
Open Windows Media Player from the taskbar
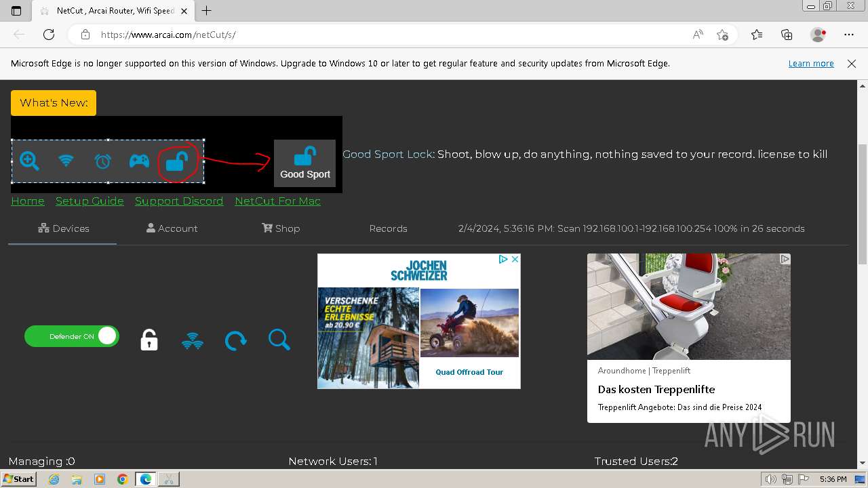click(100, 479)
